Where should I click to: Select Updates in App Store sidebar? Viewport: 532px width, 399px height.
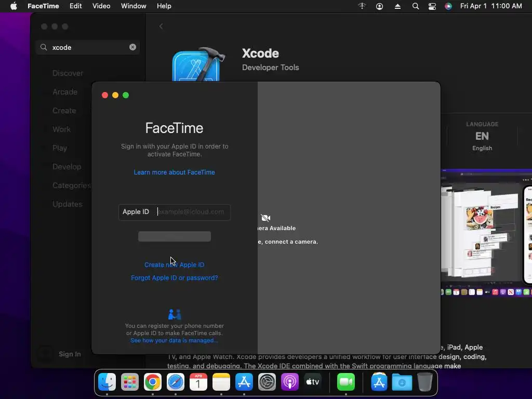(x=68, y=204)
